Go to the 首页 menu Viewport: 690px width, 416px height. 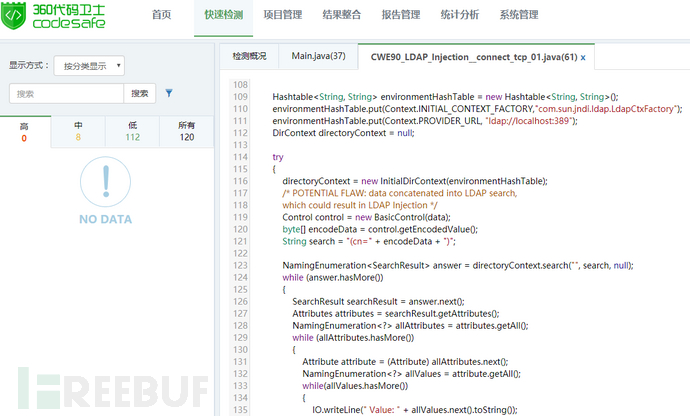pyautogui.click(x=161, y=15)
